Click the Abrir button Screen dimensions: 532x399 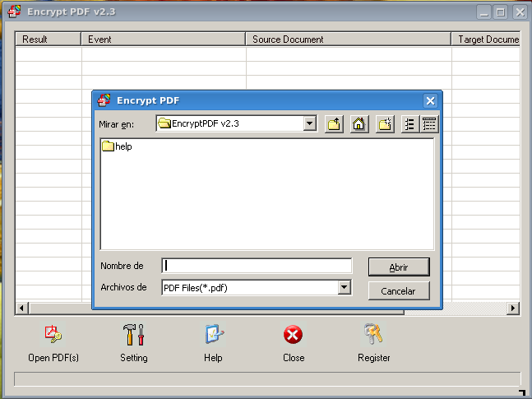click(x=399, y=267)
